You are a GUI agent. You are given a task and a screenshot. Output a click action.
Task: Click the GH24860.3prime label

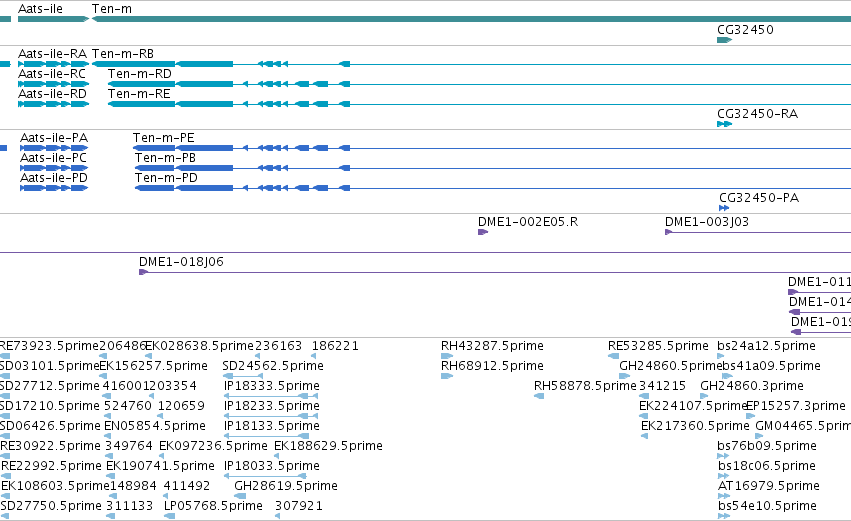point(752,386)
